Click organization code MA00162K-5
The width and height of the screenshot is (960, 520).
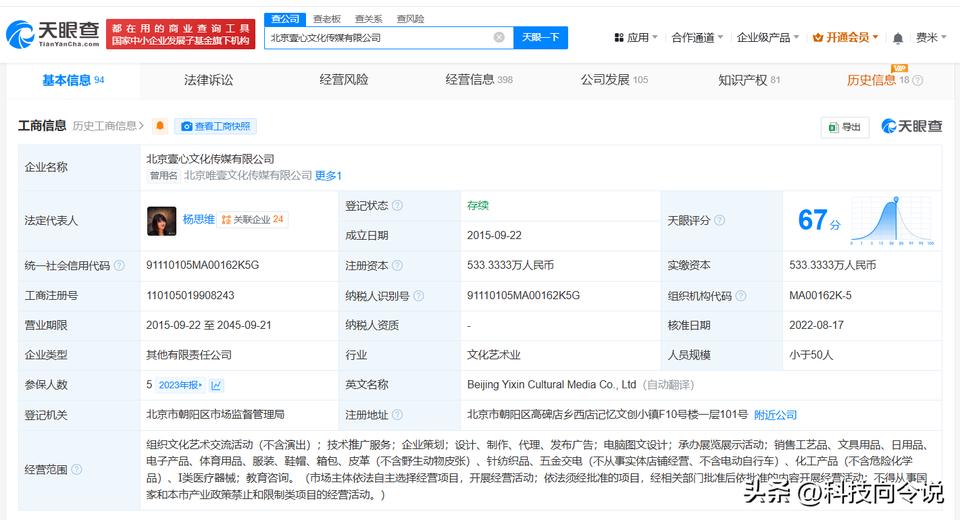[820, 295]
